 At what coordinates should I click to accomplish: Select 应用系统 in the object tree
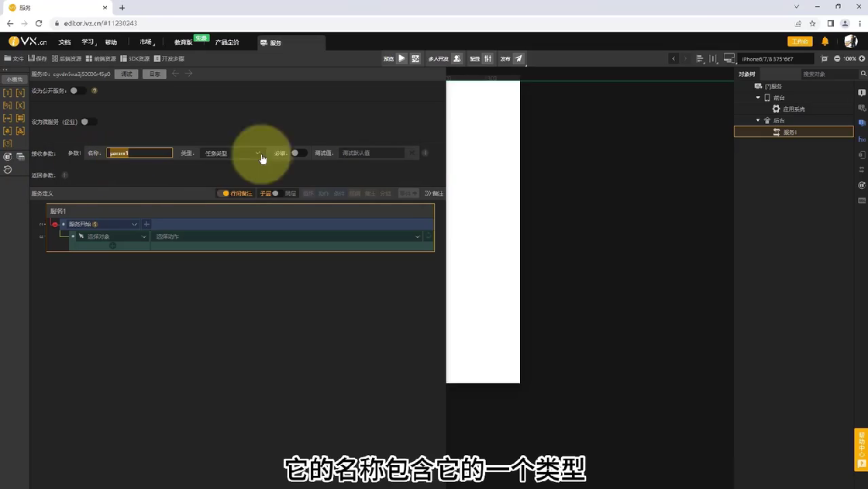coord(794,109)
